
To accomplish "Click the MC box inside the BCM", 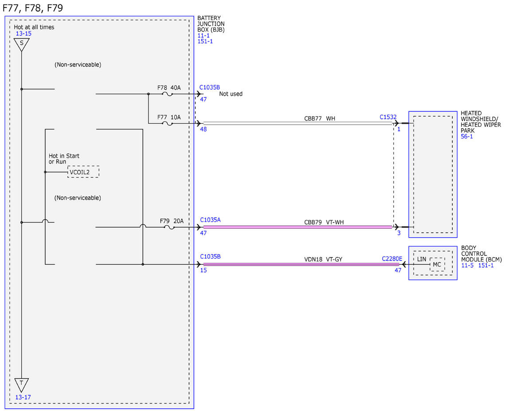I will [x=437, y=265].
